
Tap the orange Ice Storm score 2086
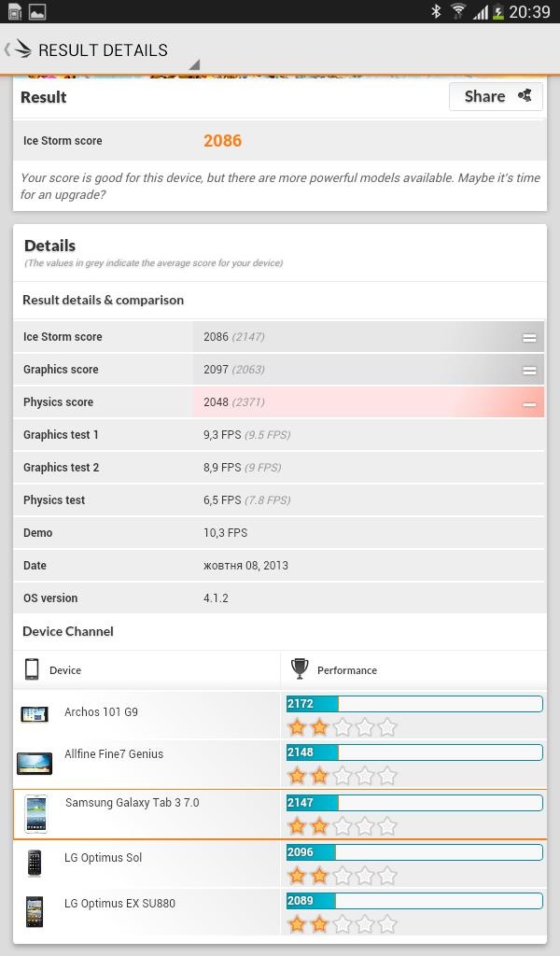click(x=222, y=141)
